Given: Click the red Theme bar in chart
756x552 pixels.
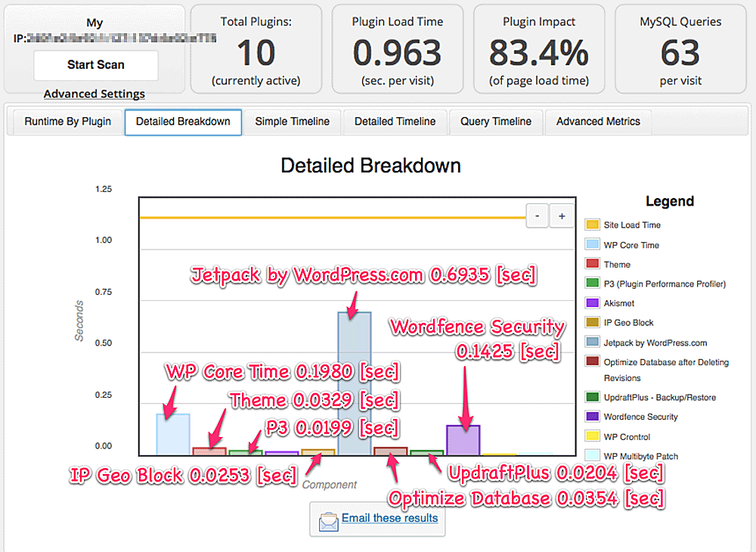Looking at the screenshot, I should pos(209,451).
